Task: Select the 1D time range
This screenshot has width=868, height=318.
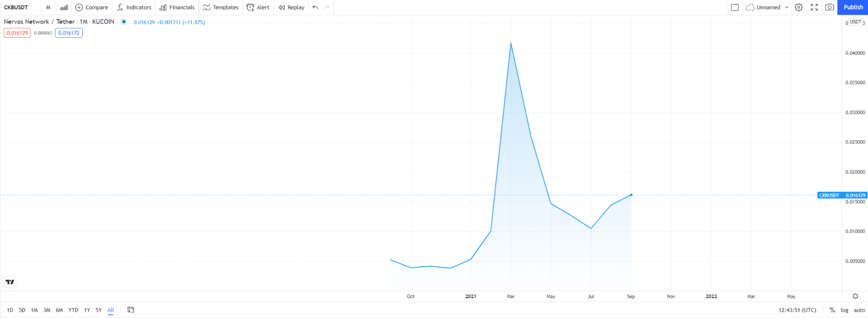Action: (x=10, y=310)
